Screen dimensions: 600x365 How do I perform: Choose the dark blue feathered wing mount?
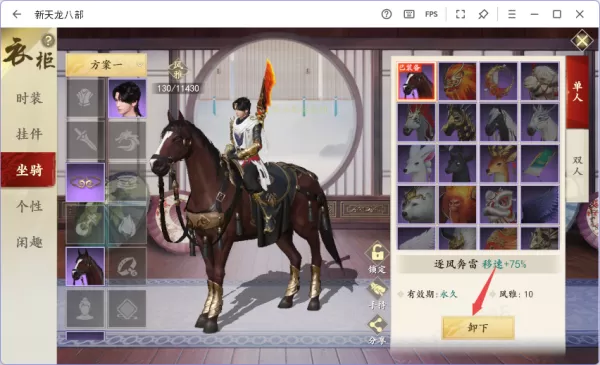click(540, 205)
